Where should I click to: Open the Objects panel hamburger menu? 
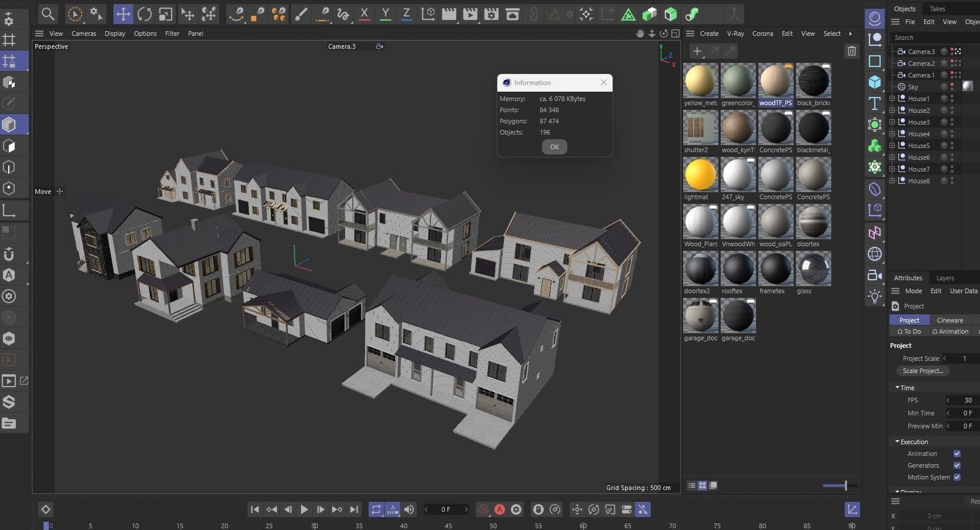pos(895,22)
